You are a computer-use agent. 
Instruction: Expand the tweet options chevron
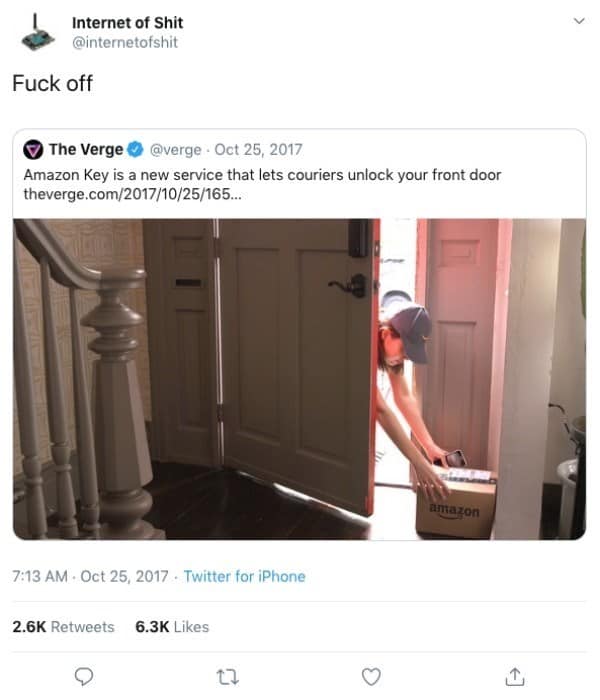tap(579, 21)
